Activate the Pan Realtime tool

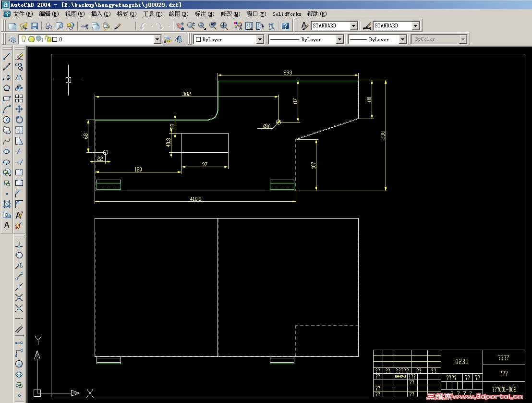[x=179, y=25]
